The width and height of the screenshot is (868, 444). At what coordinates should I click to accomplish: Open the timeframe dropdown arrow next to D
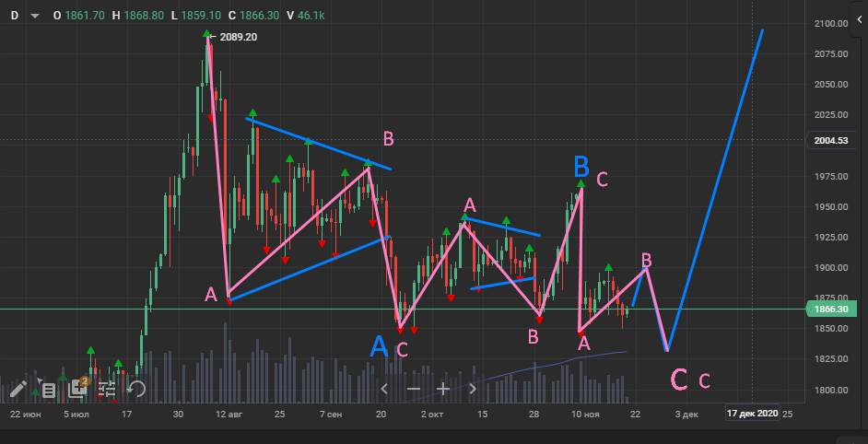pos(35,16)
